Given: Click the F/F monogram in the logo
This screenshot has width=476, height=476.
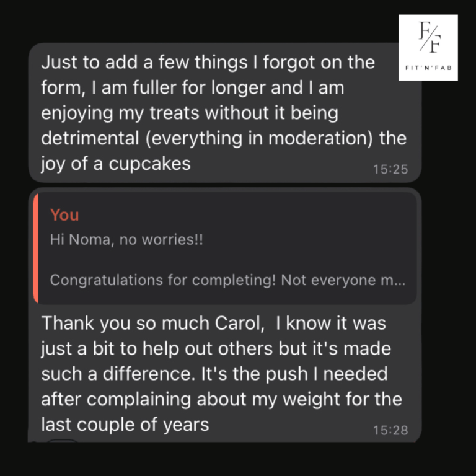Looking at the screenshot, I should (428, 38).
